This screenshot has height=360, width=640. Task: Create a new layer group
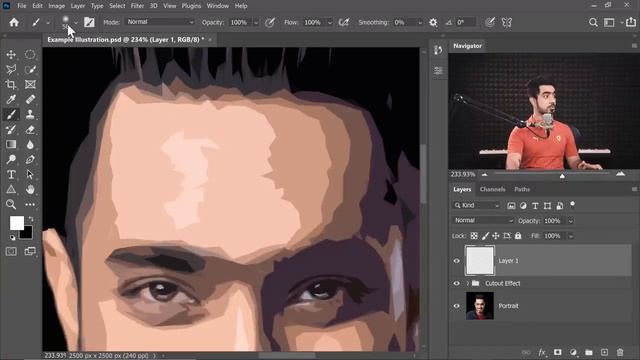(589, 352)
